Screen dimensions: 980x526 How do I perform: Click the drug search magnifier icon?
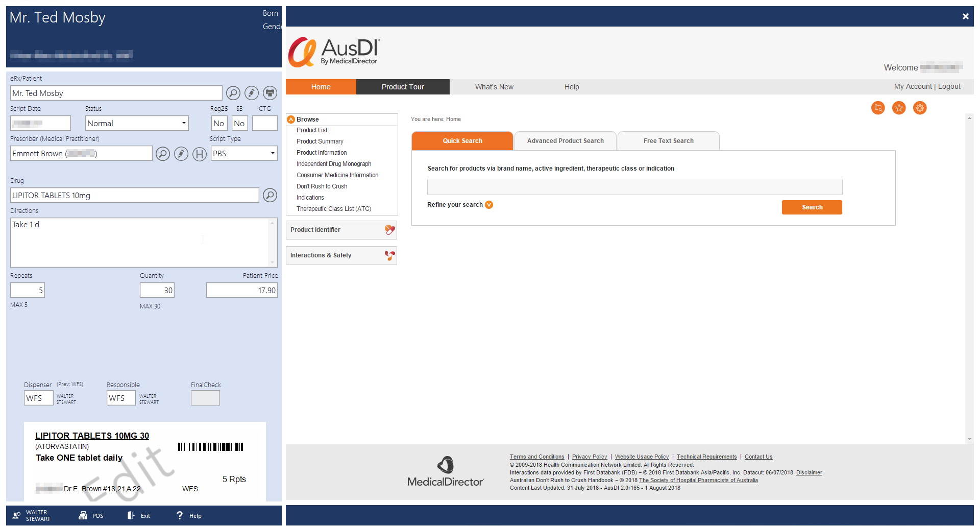click(x=270, y=195)
